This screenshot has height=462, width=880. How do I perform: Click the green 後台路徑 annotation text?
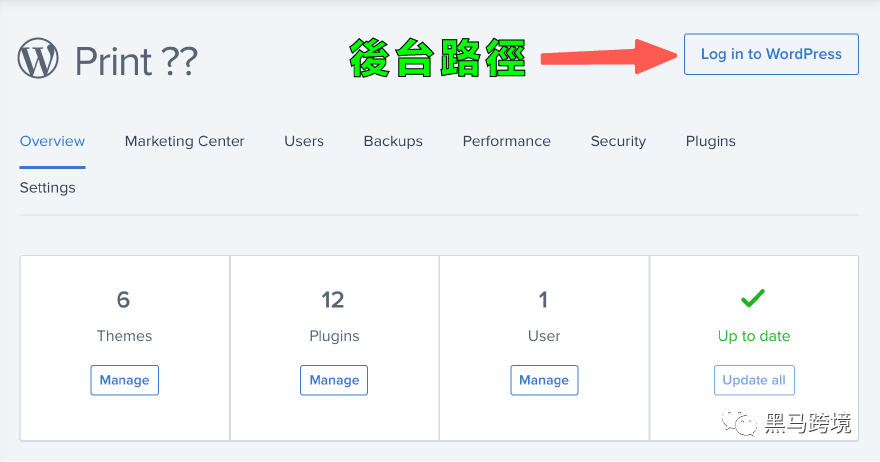(437, 58)
